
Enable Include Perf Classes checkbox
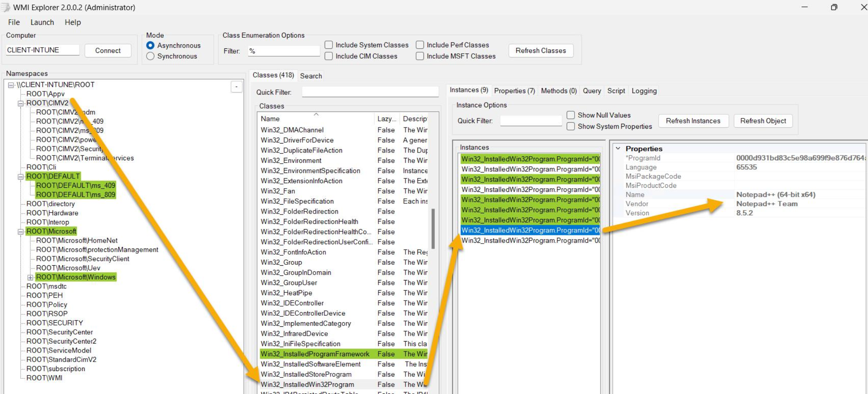pyautogui.click(x=420, y=45)
